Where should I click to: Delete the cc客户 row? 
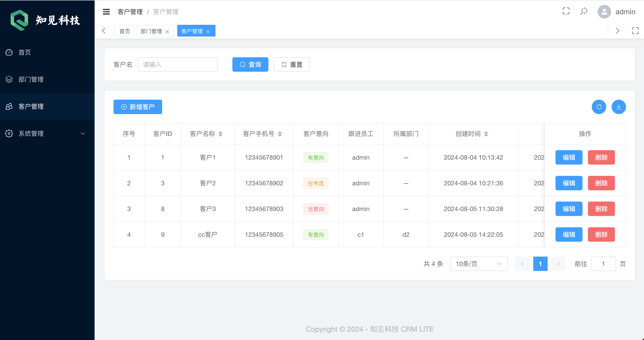tap(601, 234)
